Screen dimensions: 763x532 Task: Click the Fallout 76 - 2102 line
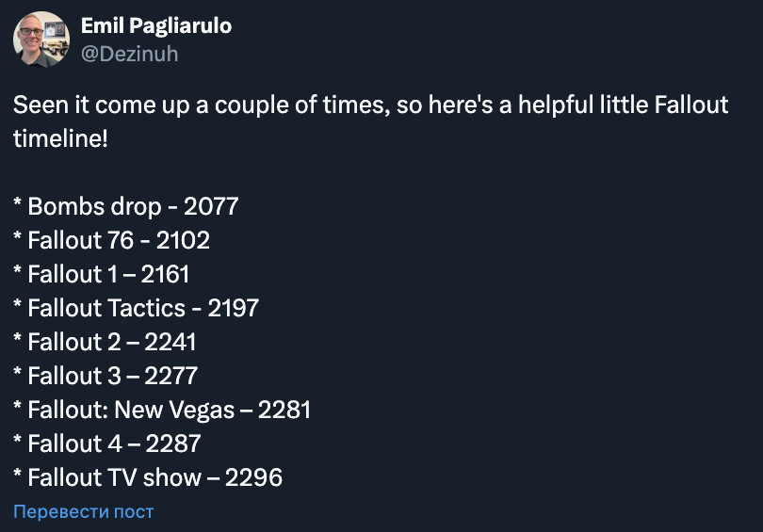111,240
